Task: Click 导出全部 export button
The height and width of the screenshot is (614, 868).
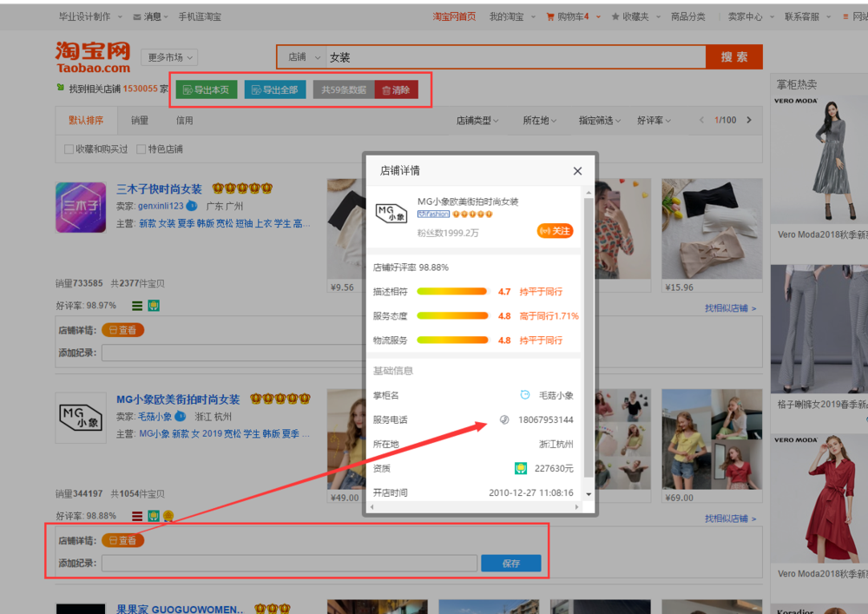Action: pyautogui.click(x=275, y=89)
